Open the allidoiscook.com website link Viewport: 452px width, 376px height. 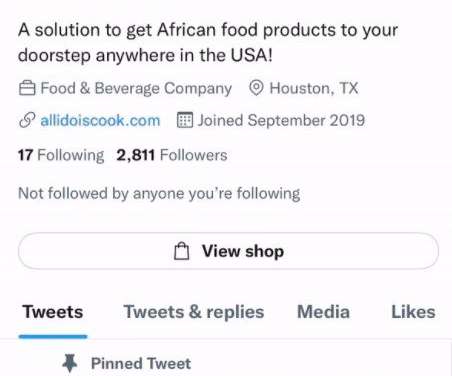(100, 120)
